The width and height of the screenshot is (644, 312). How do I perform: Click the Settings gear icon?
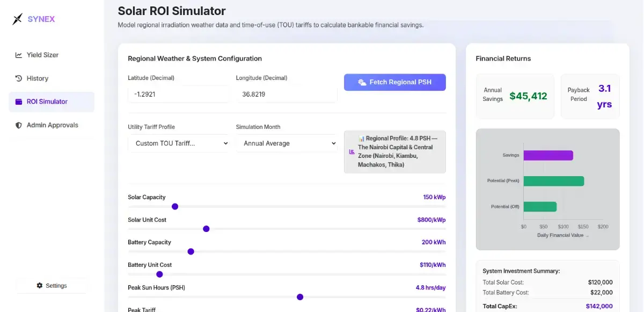(39, 286)
